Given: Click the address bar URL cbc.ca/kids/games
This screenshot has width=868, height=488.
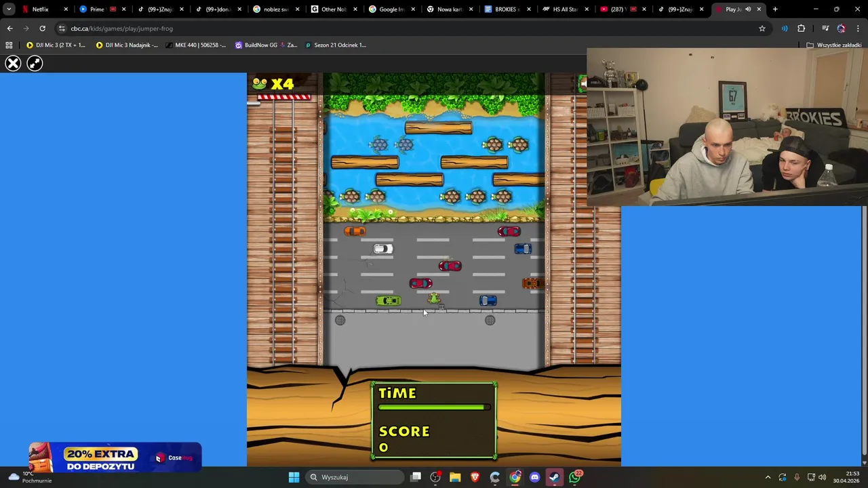Looking at the screenshot, I should coord(122,28).
